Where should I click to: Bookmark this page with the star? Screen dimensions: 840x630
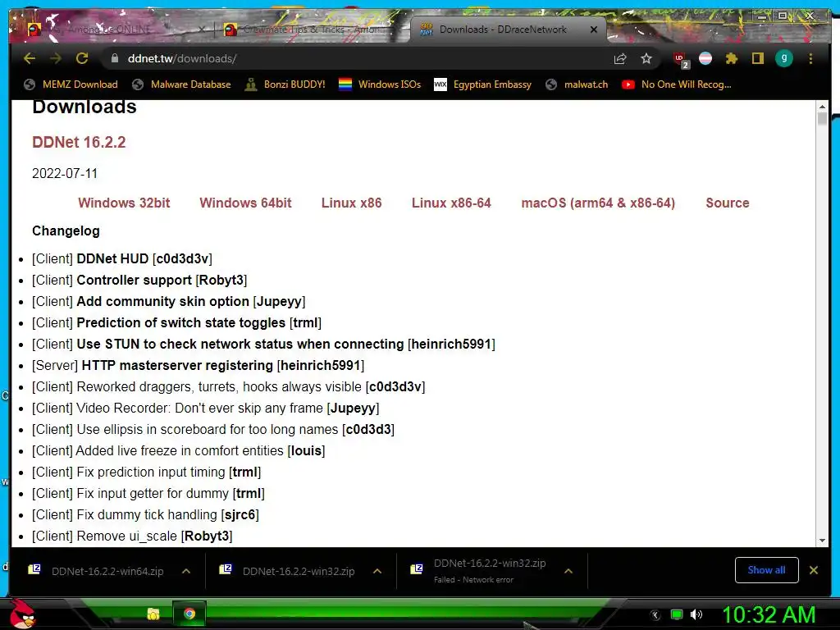point(646,58)
